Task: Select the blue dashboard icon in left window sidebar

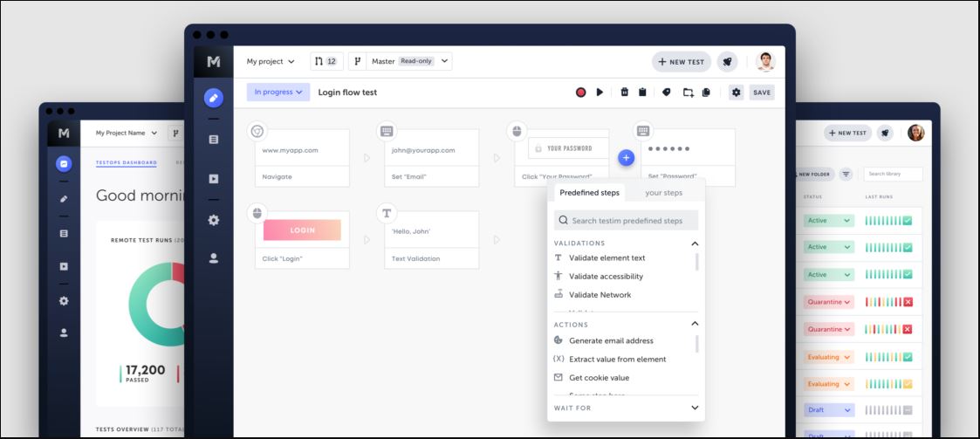Action: [64, 164]
